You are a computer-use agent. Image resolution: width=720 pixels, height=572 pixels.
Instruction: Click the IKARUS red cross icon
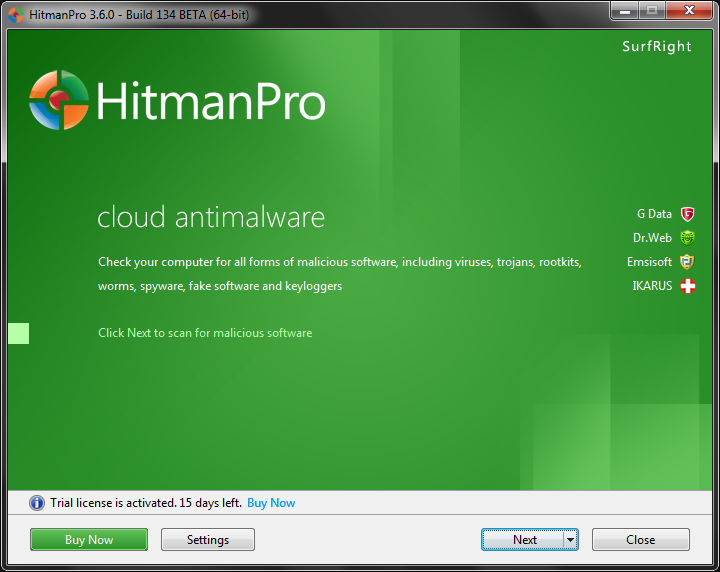[x=687, y=286]
